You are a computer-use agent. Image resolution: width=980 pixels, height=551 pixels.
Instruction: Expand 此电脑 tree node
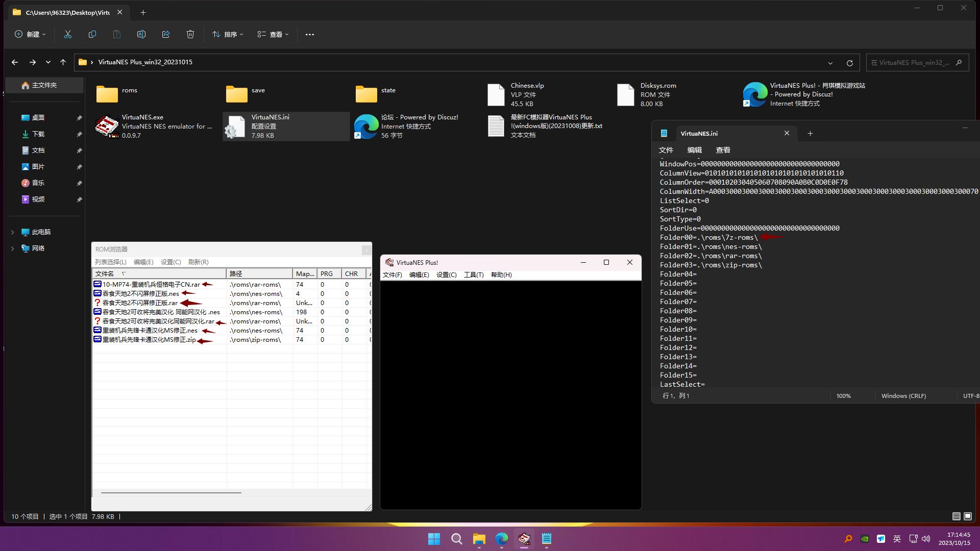[12, 232]
